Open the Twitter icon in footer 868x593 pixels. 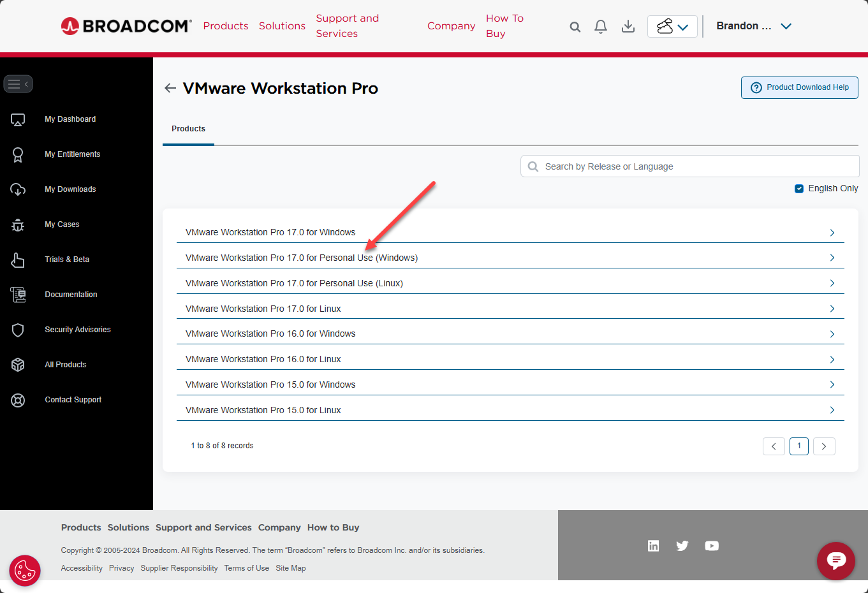pos(682,546)
